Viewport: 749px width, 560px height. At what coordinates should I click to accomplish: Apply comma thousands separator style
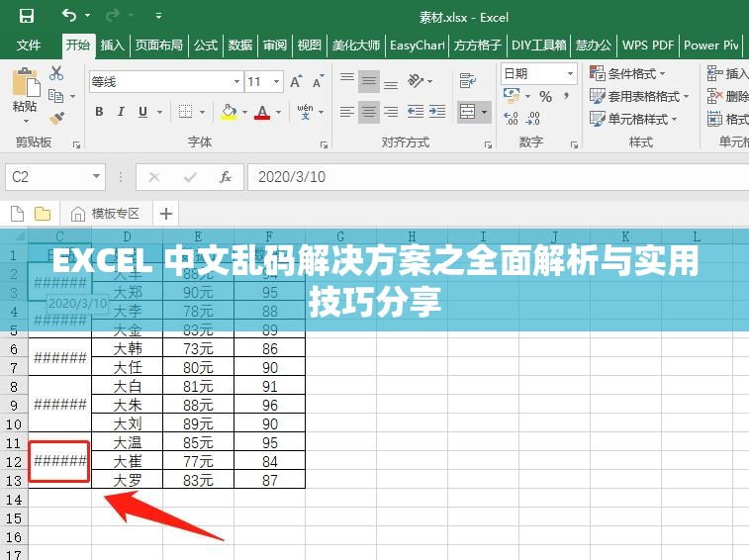coord(567,96)
